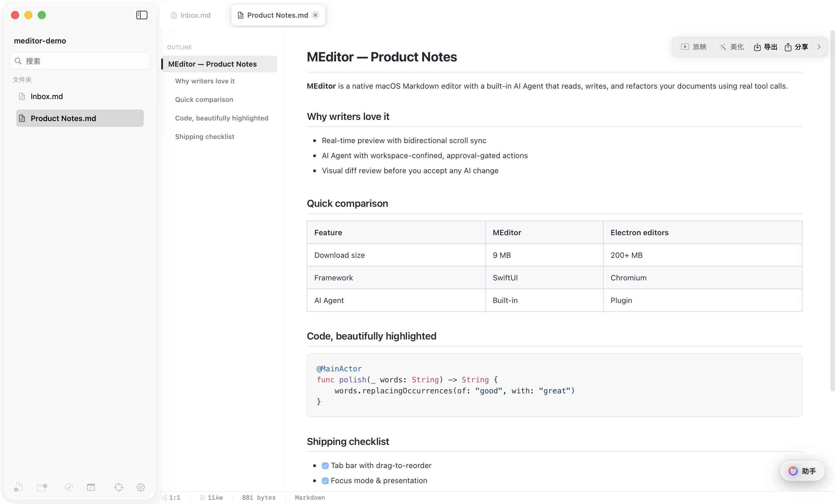The image size is (835, 504).
Task: Click the '文件夹' folders section label
Action: tap(22, 80)
